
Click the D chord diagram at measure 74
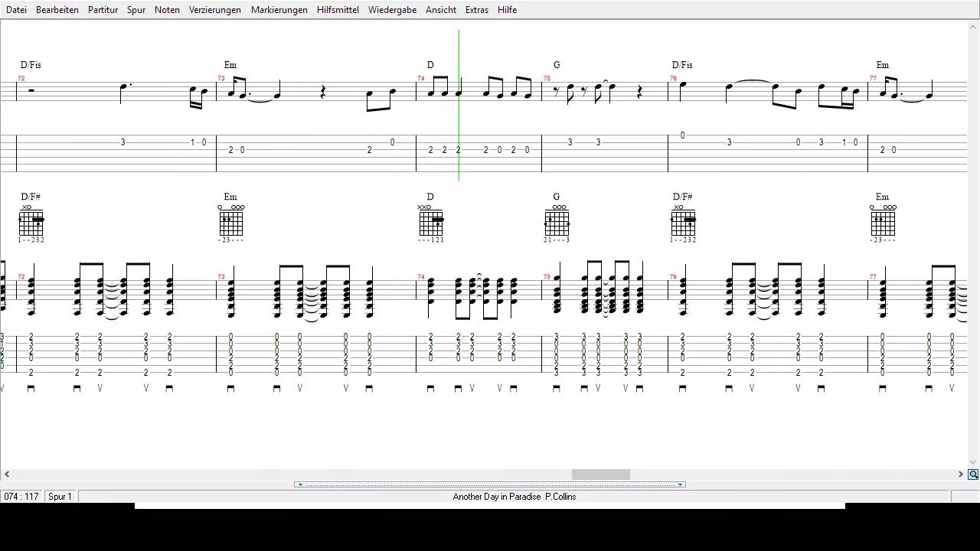431,220
